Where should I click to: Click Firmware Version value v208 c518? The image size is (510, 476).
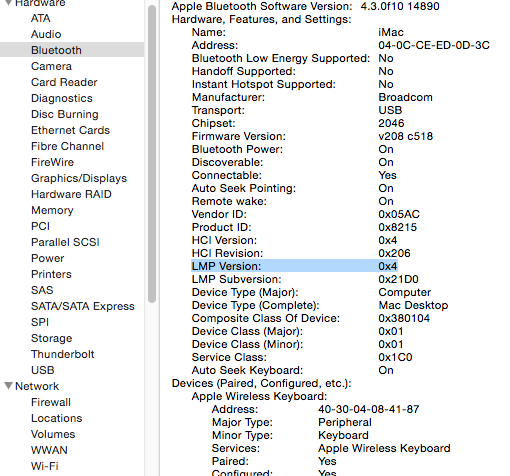click(405, 136)
